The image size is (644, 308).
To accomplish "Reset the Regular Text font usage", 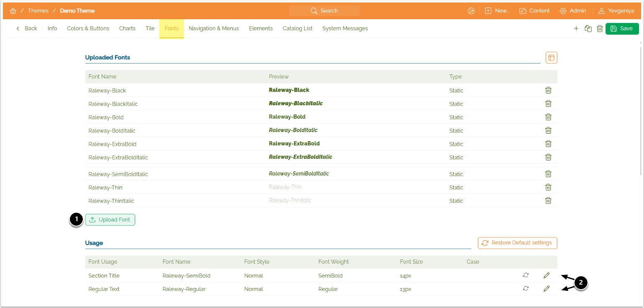I will pyautogui.click(x=526, y=289).
